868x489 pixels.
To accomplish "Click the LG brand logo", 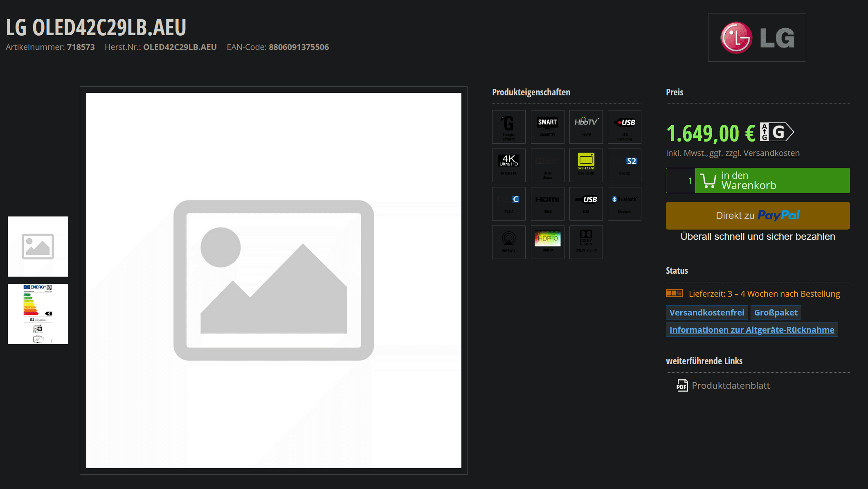I will (757, 38).
